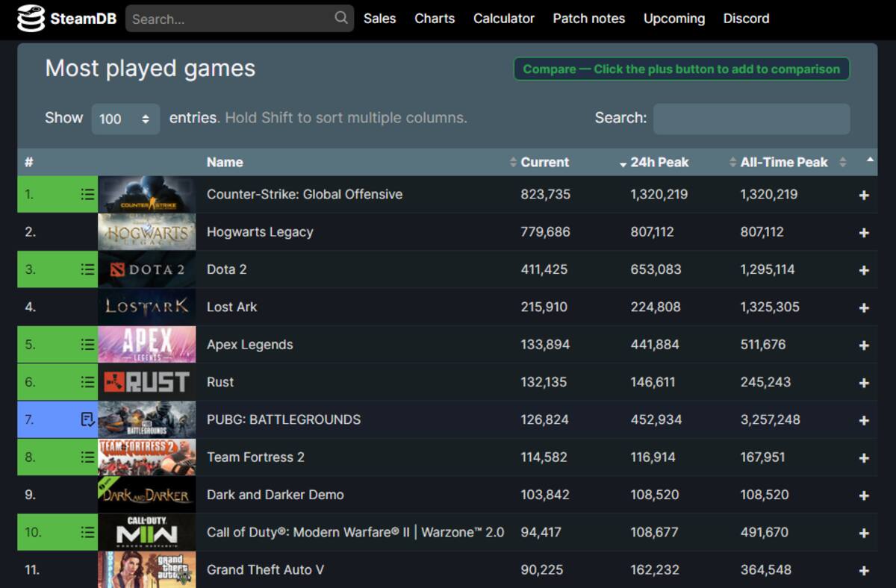896x588 pixels.
Task: Add Dota 2 to comparison with plus
Action: point(864,270)
